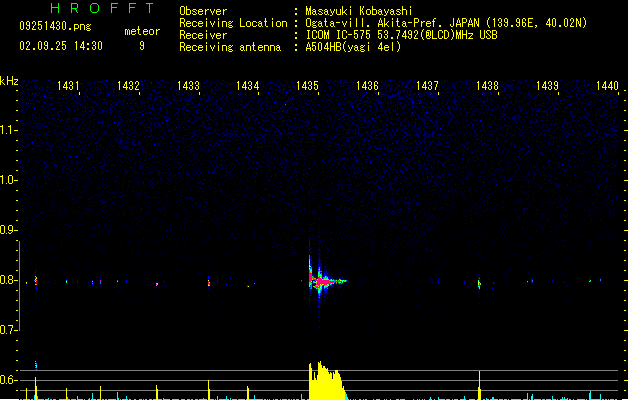Click the 1440 time axis label
Viewport: 629px width, 400px height.
point(607,86)
